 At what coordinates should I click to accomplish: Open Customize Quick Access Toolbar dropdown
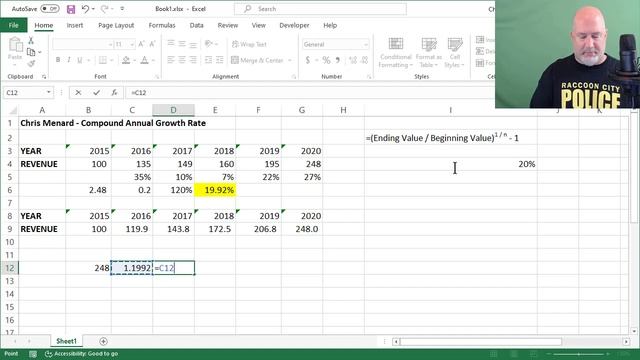(122, 9)
